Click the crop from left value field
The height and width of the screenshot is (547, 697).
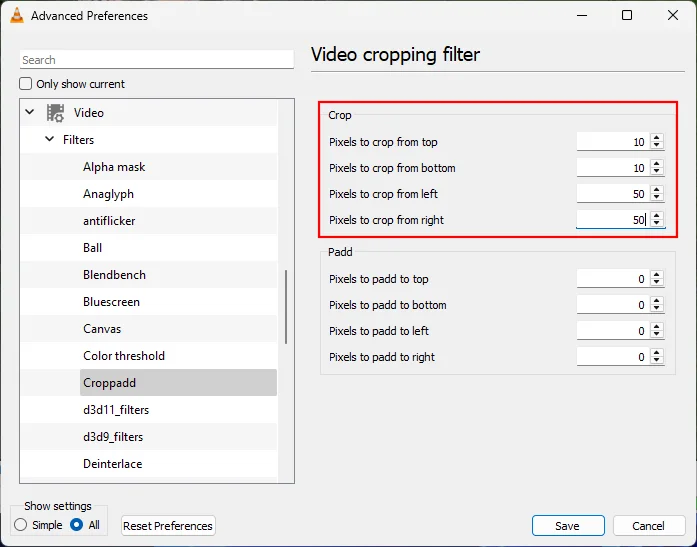point(613,194)
